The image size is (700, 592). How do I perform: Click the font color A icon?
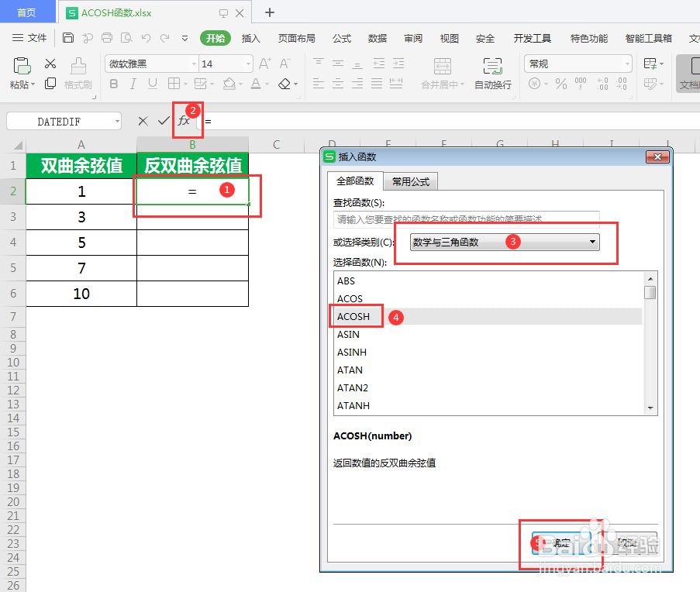256,84
